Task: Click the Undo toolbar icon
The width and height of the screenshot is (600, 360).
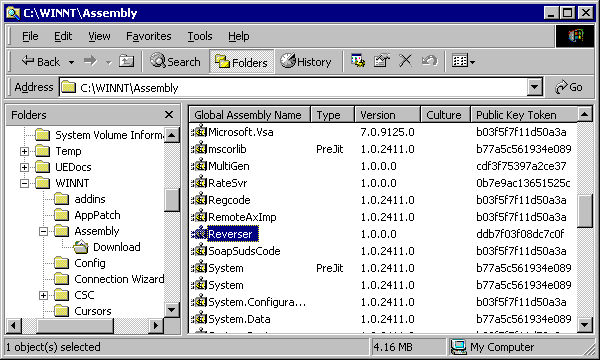Action: click(429, 61)
